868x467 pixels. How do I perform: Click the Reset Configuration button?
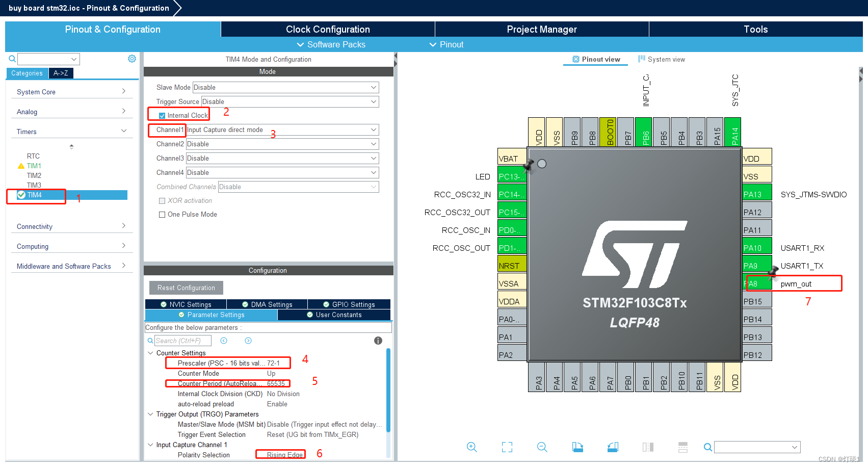186,288
